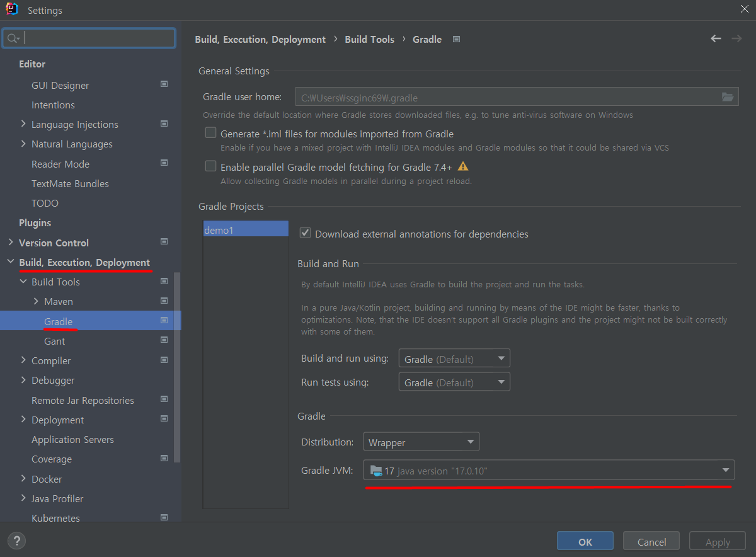
Task: Expand the Debugger node
Action: point(23,380)
